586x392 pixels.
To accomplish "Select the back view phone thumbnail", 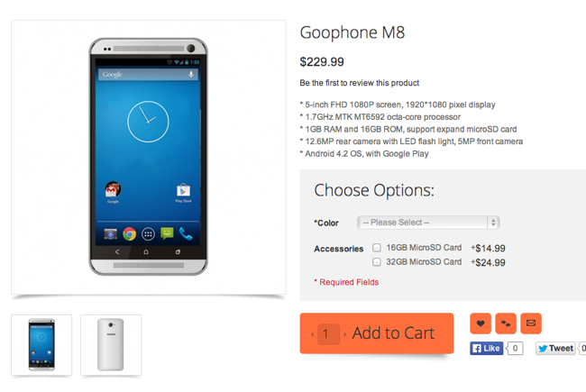I will pyautogui.click(x=111, y=344).
